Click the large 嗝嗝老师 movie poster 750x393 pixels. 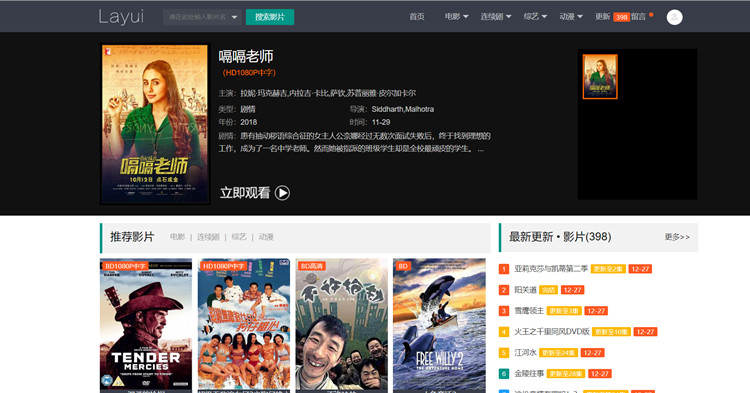tap(155, 124)
